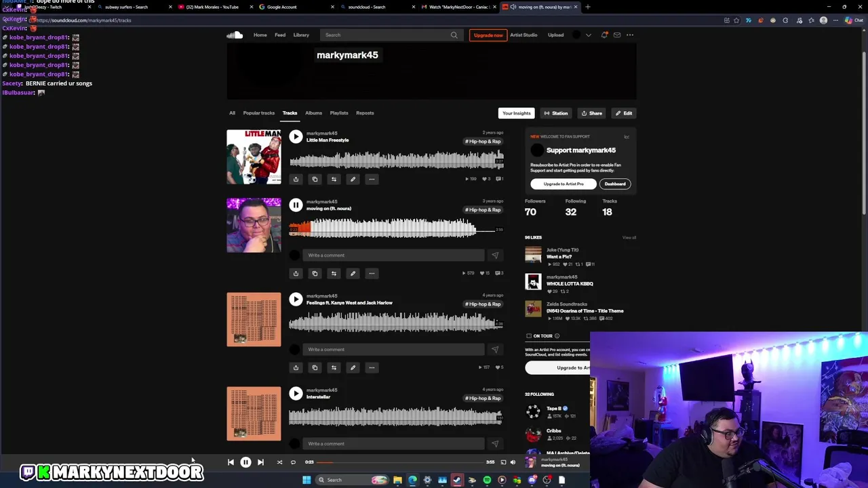Switch to the Playlists tab
This screenshot has height=488, width=868.
pyautogui.click(x=339, y=113)
